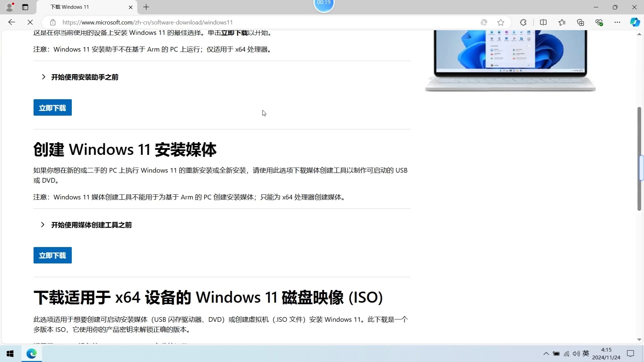
Task: Open Browser essentials heart icon
Action: click(x=599, y=22)
